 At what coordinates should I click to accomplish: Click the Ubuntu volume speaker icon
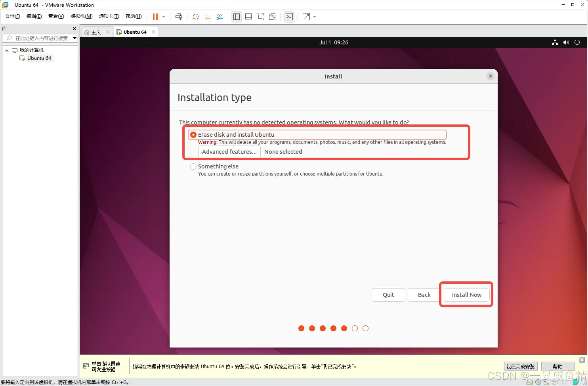[566, 42]
